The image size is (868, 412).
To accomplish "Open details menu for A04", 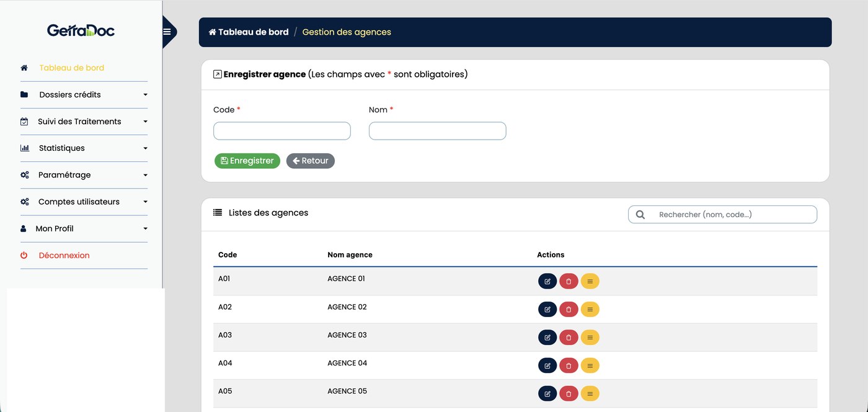I will coord(590,366).
